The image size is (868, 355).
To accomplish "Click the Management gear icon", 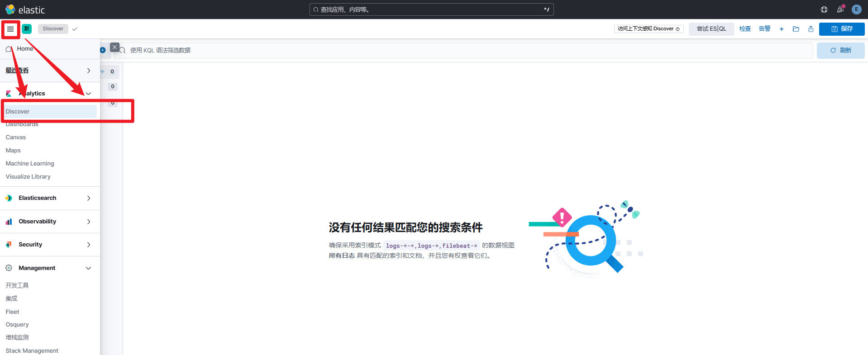I will [x=9, y=268].
